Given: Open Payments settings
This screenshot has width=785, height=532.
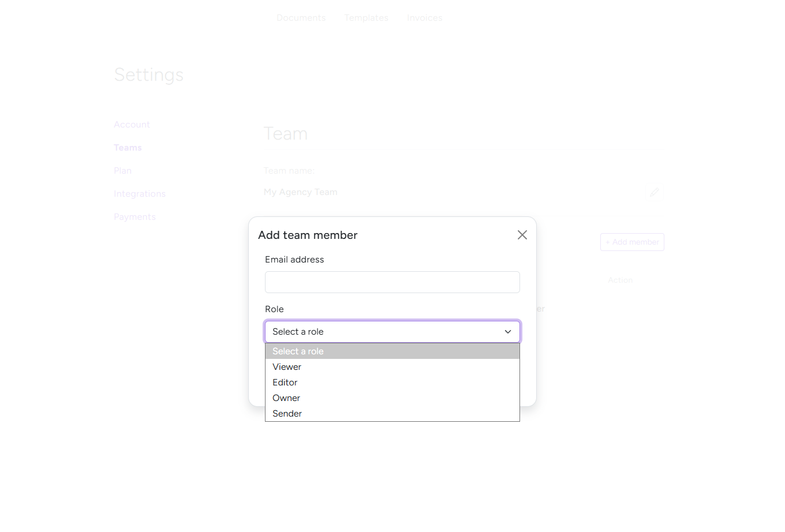Looking at the screenshot, I should coord(134,216).
